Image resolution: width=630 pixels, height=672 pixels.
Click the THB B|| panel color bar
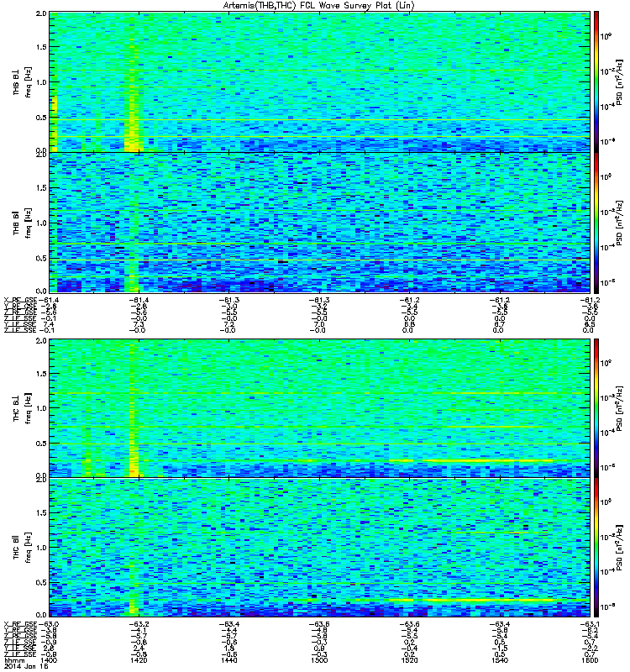point(596,223)
